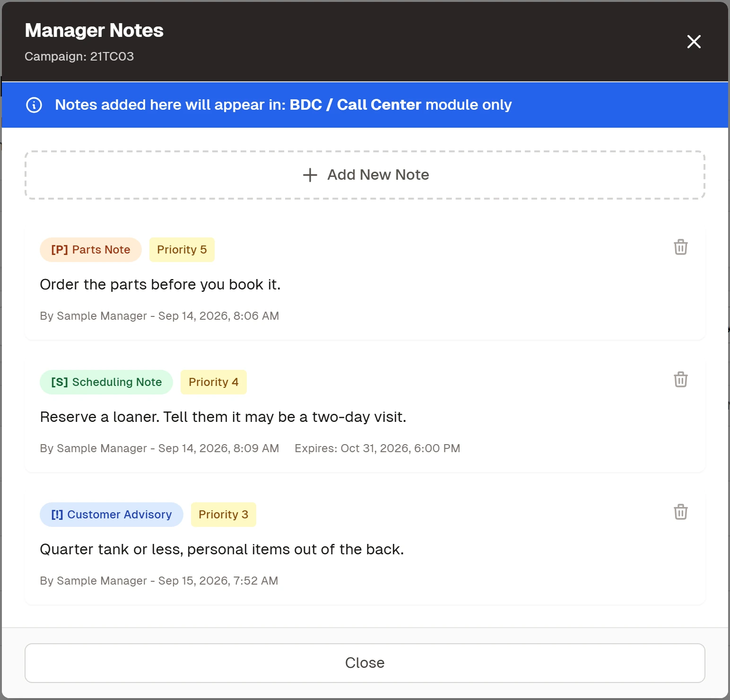The image size is (730, 700).
Task: Click the 'Quarter tank or less' note text
Action: pos(222,550)
